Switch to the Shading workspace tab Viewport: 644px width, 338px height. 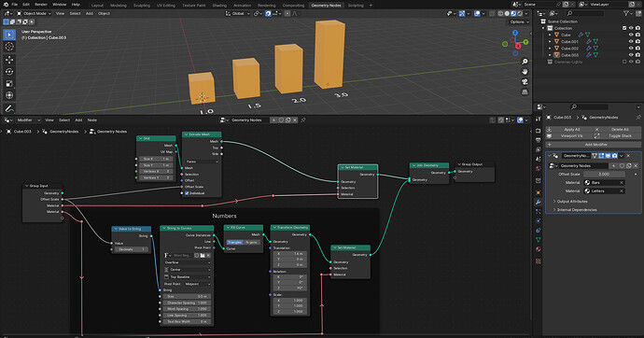pyautogui.click(x=219, y=6)
